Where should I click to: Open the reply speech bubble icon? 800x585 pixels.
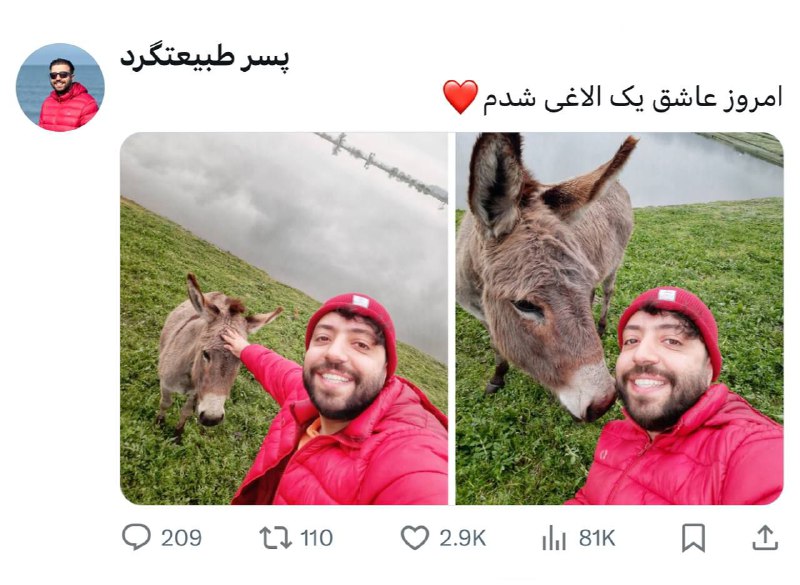tap(136, 537)
